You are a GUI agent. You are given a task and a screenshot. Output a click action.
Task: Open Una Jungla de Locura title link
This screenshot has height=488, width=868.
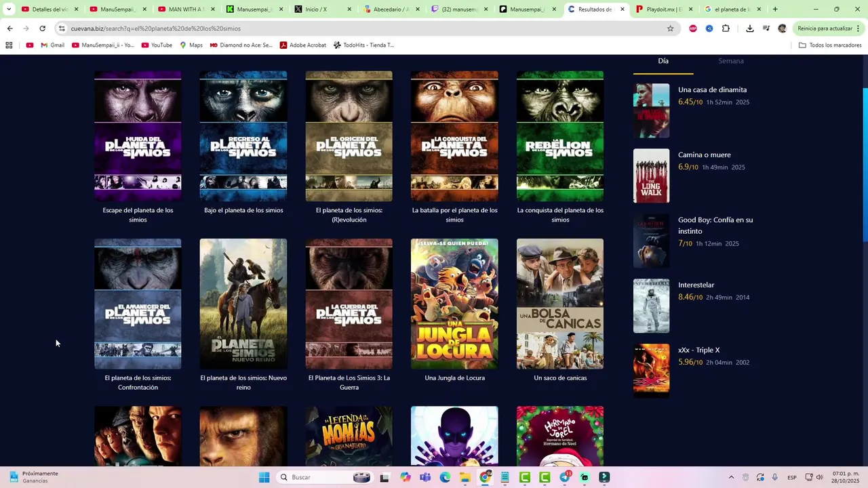(x=455, y=378)
